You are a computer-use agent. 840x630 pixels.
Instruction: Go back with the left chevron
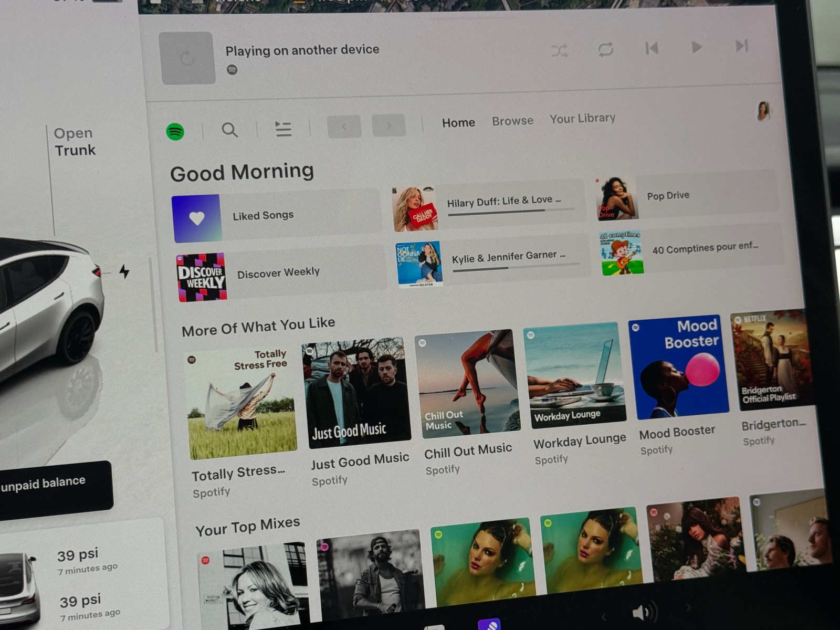344,127
